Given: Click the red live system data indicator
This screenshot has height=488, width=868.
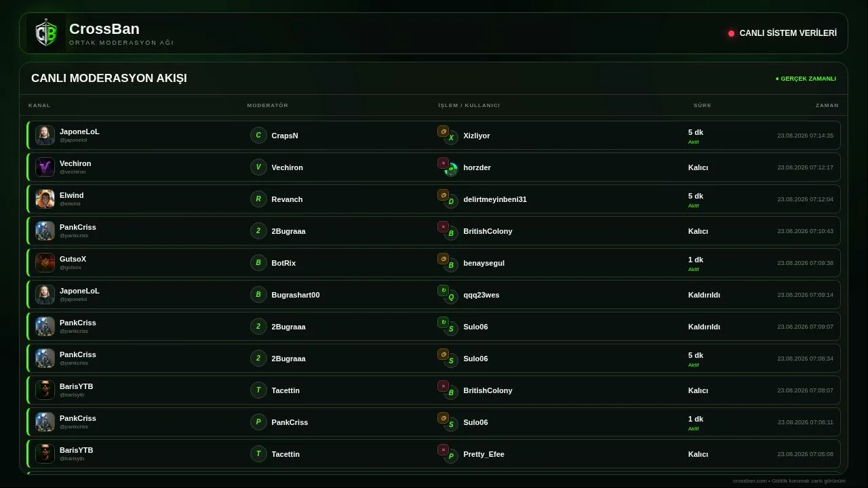Looking at the screenshot, I should click(731, 33).
